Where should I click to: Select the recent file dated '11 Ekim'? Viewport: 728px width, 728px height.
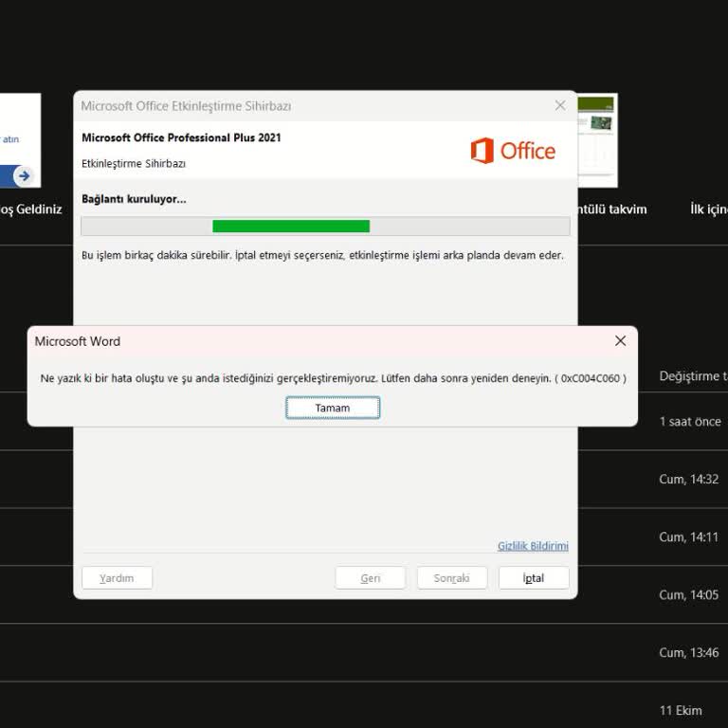coord(681,710)
